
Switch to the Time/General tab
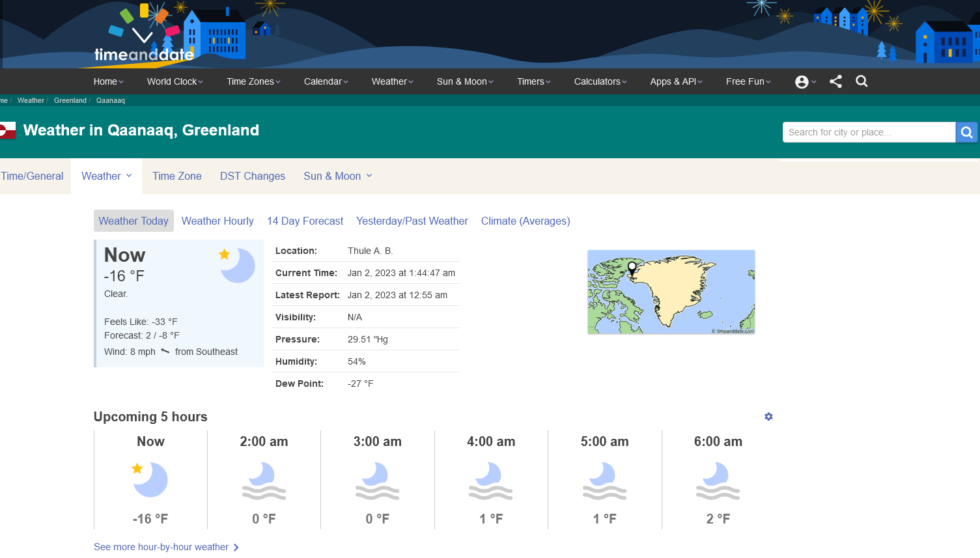point(33,176)
